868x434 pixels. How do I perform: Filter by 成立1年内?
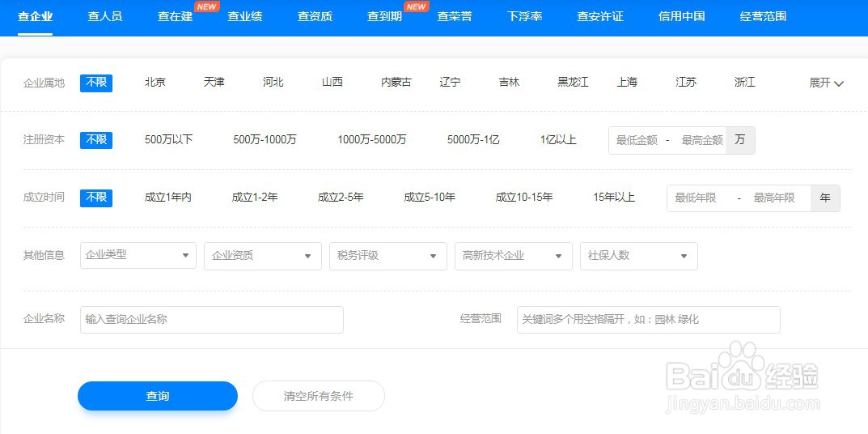click(x=168, y=198)
